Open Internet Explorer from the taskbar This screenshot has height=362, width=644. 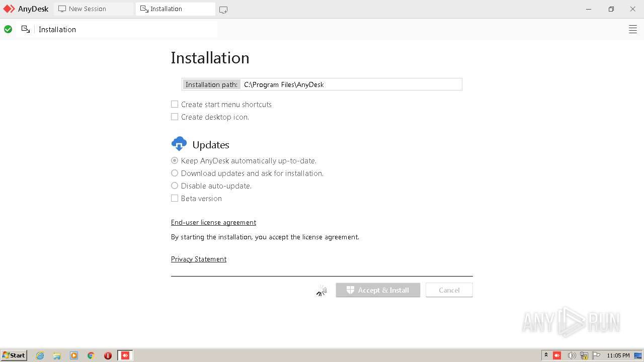pyautogui.click(x=40, y=355)
